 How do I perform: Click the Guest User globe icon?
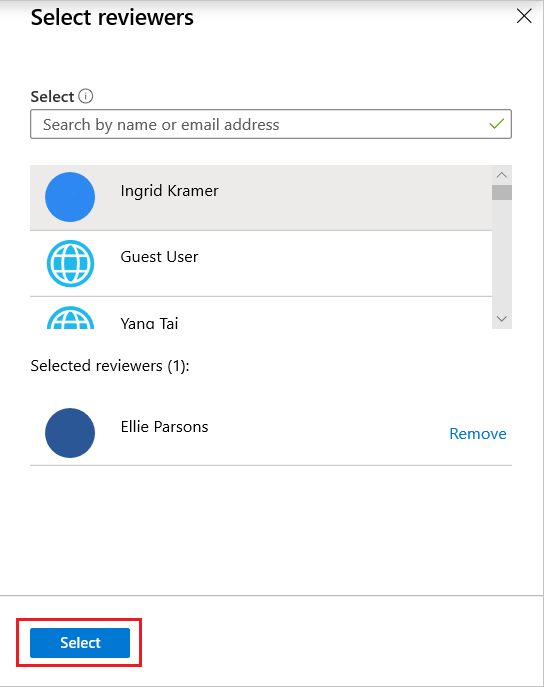pos(70,263)
